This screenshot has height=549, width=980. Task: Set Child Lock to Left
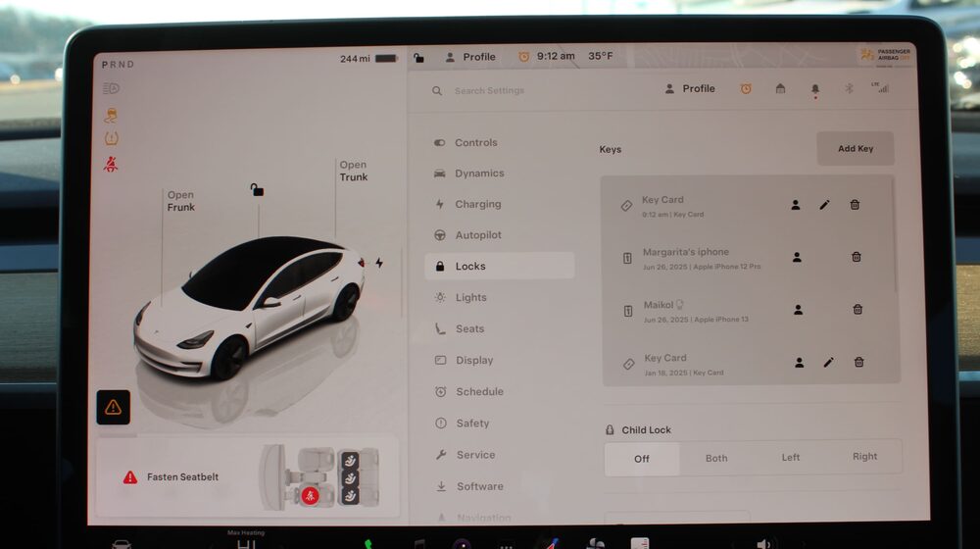(x=791, y=458)
